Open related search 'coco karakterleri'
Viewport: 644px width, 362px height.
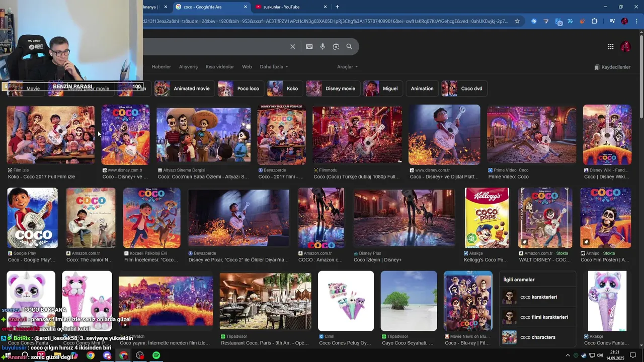coord(538,297)
